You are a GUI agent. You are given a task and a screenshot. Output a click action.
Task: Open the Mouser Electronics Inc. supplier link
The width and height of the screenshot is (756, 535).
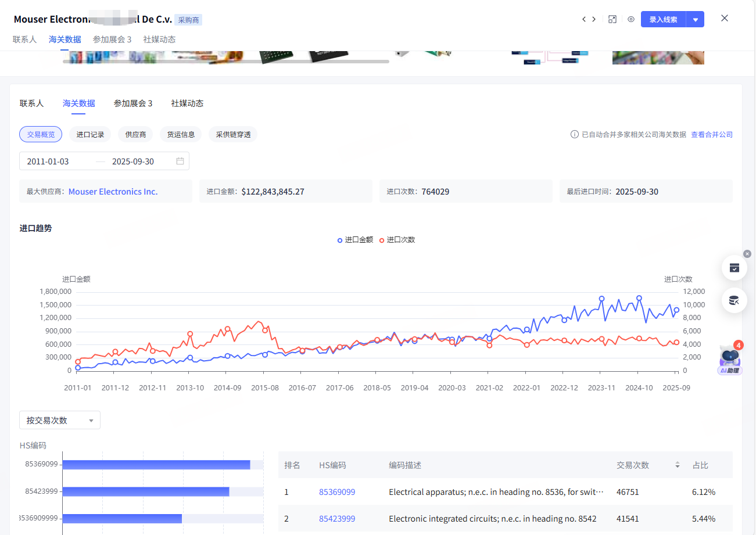coord(113,192)
